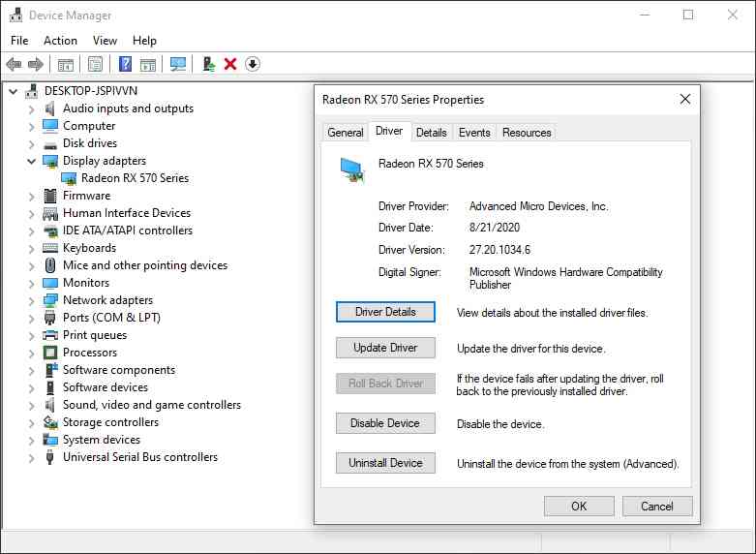The width and height of the screenshot is (756, 554).
Task: Collapse the Display adapters category
Action: pos(31,161)
